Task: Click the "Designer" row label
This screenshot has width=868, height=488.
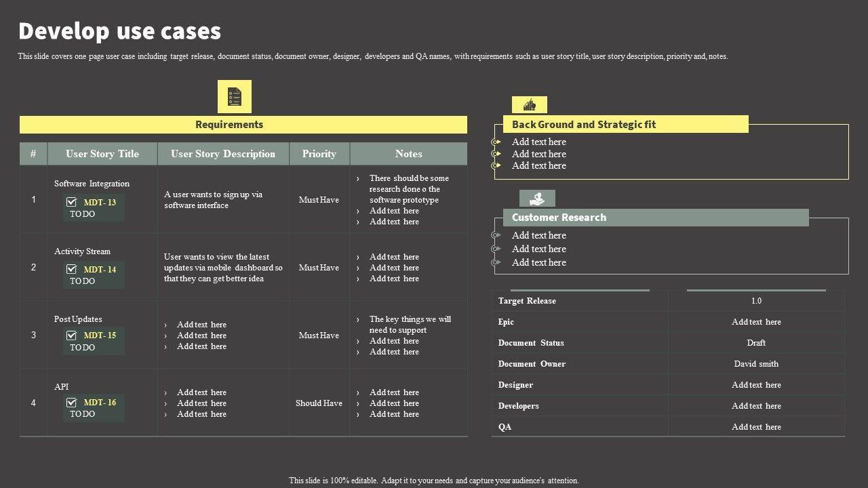Action: coord(515,385)
